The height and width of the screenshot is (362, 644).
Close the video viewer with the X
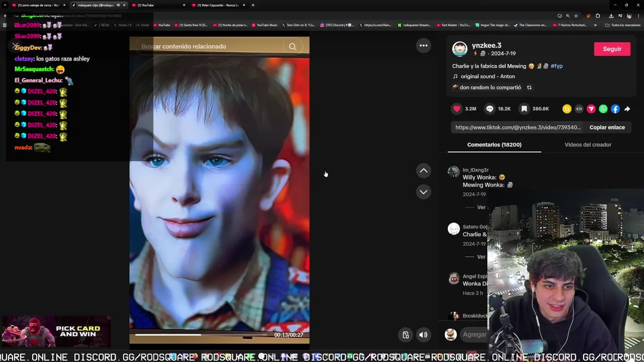15,46
